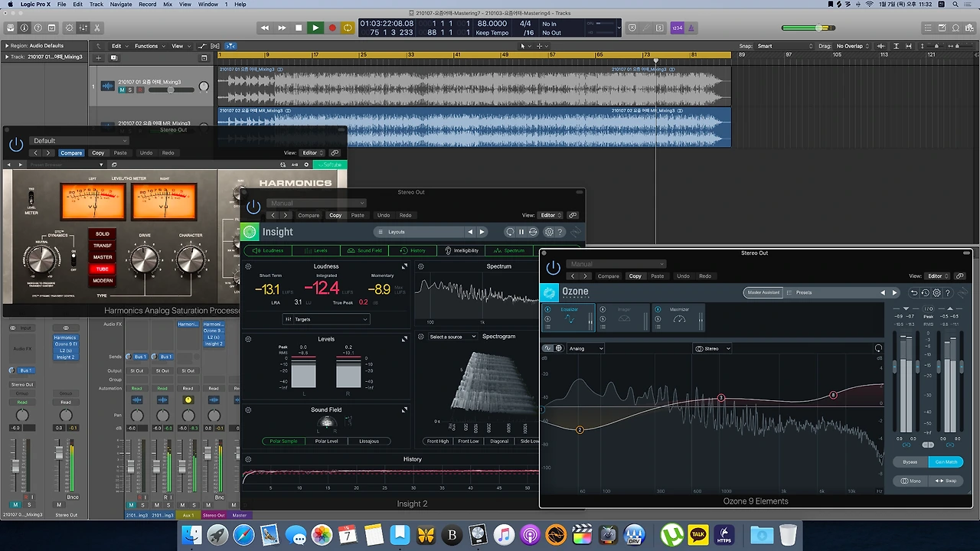Open the Analog EQ mode dropdown
Screen dimensions: 980x551
(x=585, y=348)
